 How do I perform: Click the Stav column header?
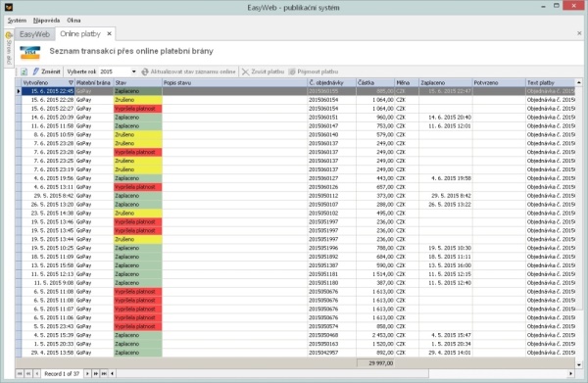point(137,82)
